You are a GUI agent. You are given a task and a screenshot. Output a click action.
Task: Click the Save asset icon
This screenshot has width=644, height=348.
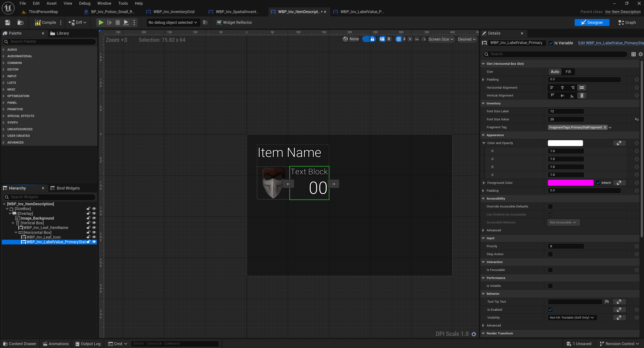(x=8, y=22)
